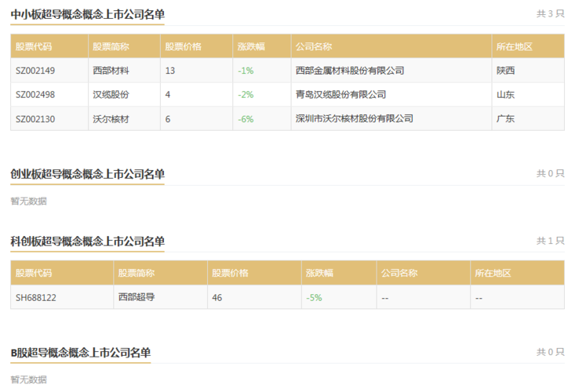
Task: Click region 广东
Action: coord(505,118)
